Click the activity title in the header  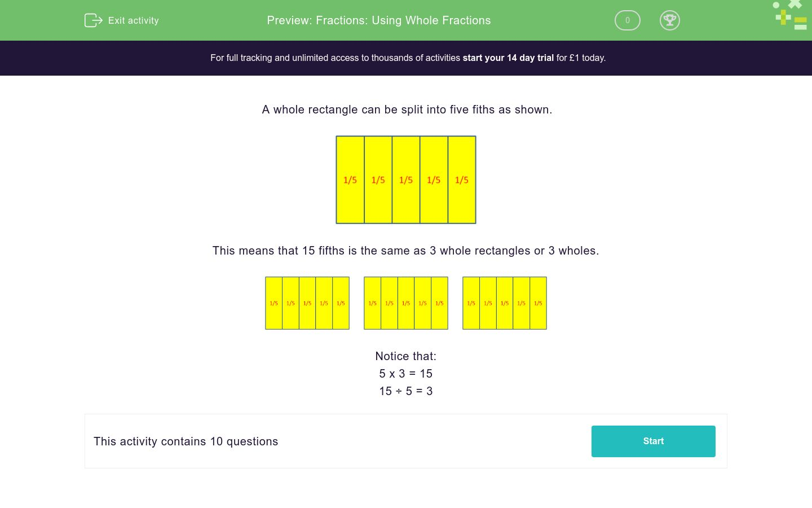[378, 20]
